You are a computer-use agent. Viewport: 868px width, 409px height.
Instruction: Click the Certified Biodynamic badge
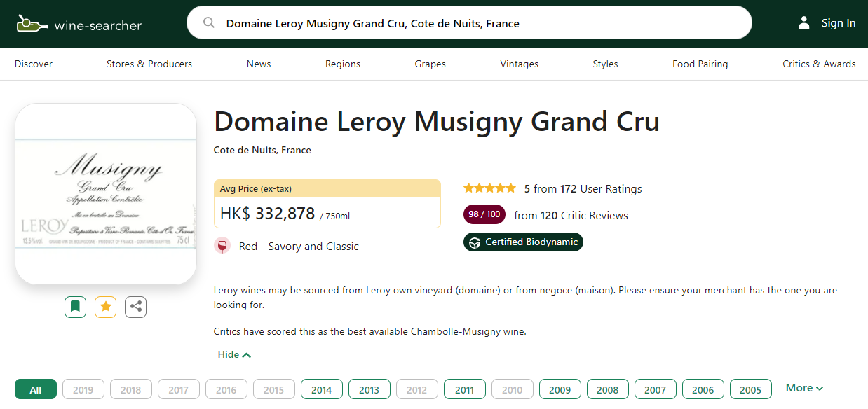click(523, 242)
